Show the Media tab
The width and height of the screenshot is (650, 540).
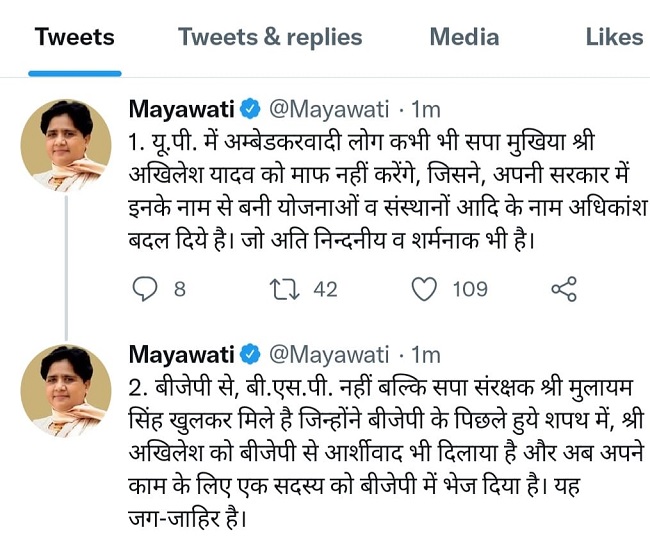464,38
